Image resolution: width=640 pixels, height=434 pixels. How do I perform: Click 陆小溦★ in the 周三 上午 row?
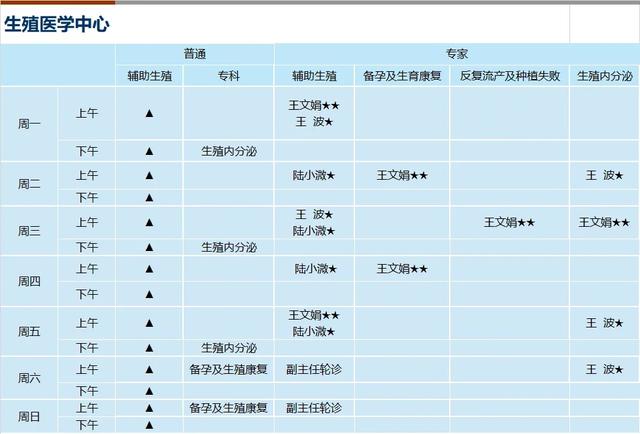click(314, 231)
